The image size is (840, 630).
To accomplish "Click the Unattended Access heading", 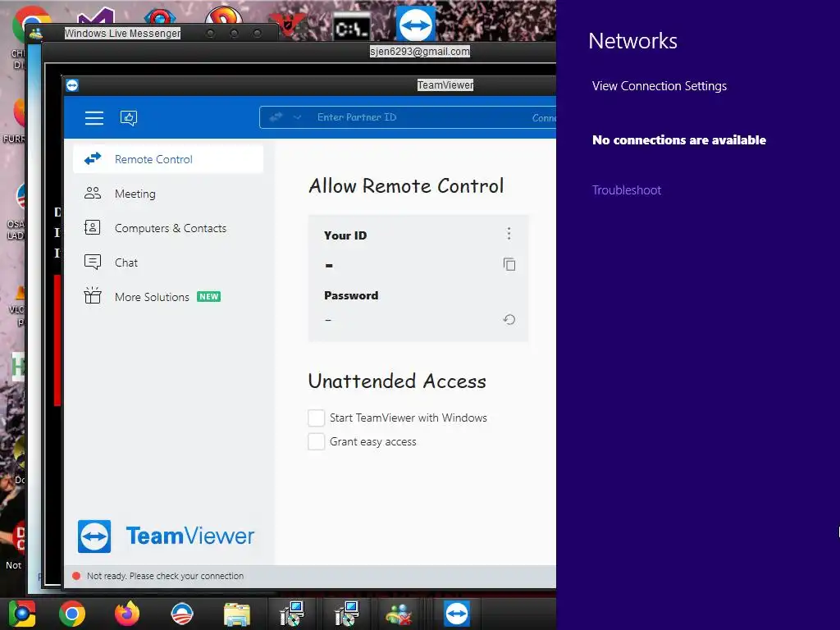I will point(397,381).
